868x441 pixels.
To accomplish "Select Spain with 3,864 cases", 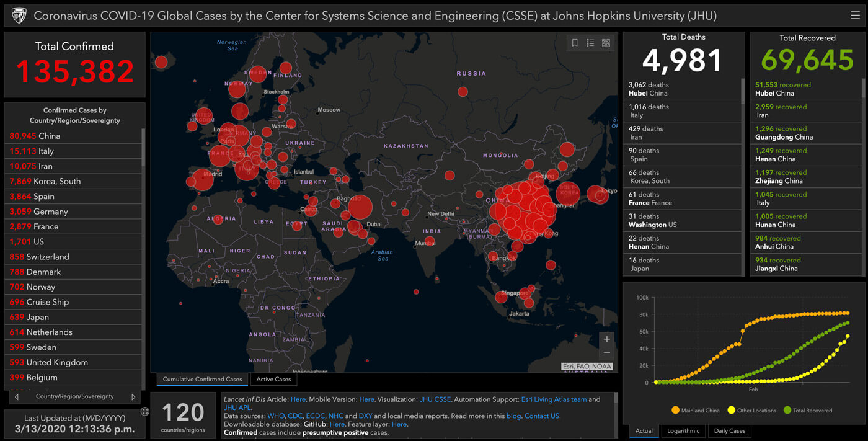I will [74, 196].
